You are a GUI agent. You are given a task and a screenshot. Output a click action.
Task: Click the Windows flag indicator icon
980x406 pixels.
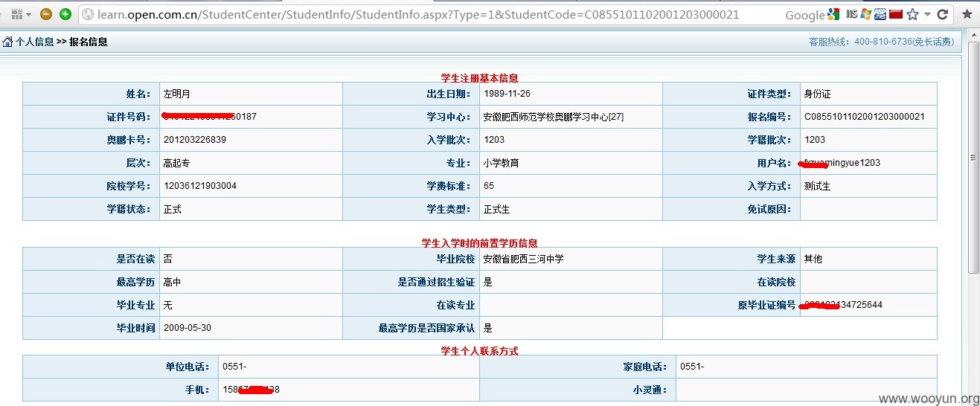coord(865,14)
